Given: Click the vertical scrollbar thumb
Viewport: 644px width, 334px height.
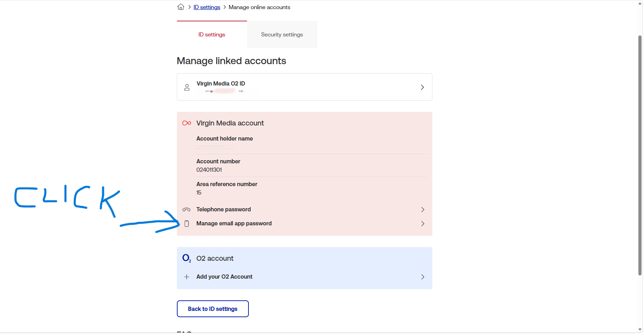Looking at the screenshot, I should click(640, 155).
